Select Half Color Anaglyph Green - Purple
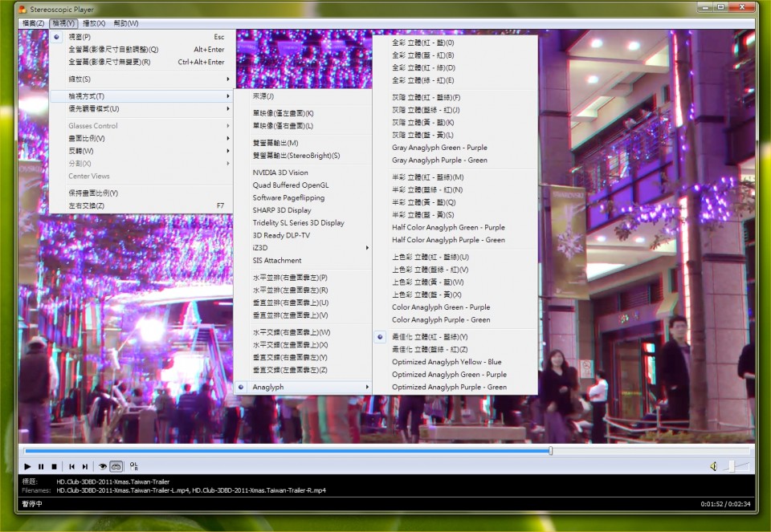This screenshot has width=771, height=532. coord(455,227)
